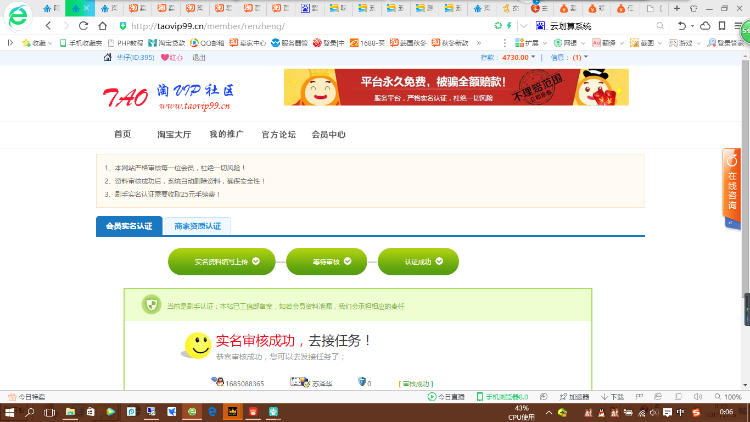Click the shirt skin icon in the title bar
The height and width of the screenshot is (422, 750).
(694, 8)
